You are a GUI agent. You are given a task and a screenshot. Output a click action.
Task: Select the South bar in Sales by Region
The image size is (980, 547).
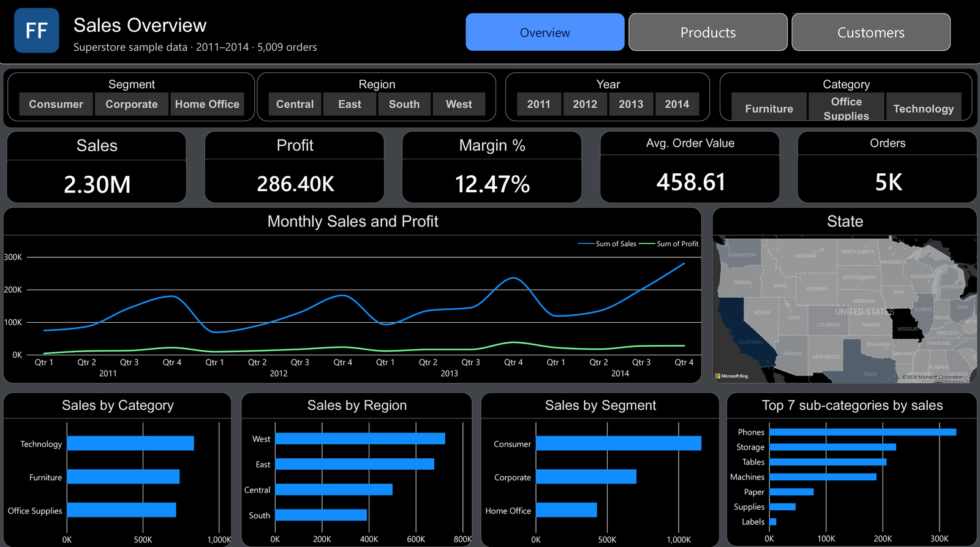click(x=321, y=515)
